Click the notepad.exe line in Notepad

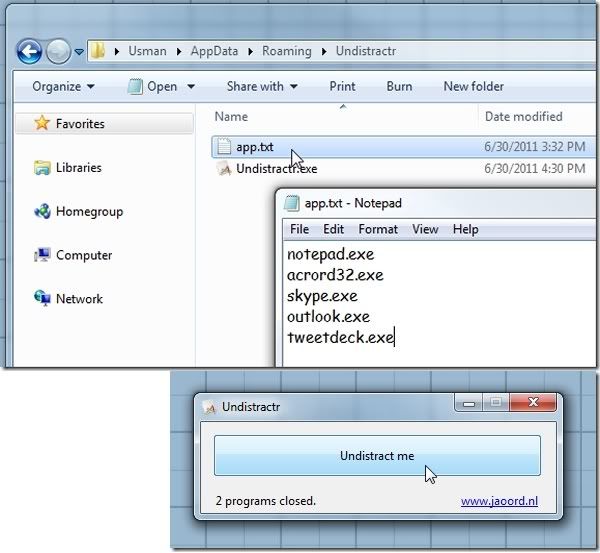[x=331, y=254]
